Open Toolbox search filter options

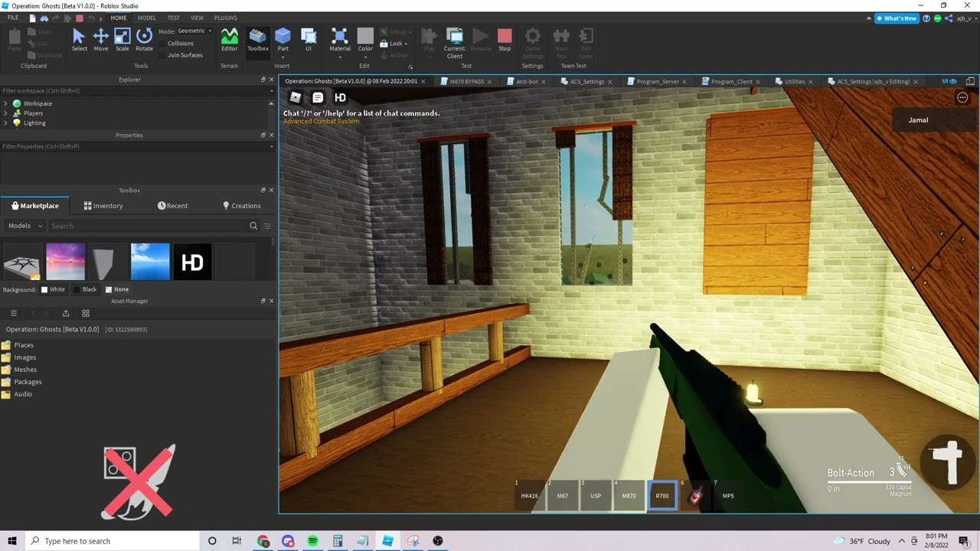(267, 226)
